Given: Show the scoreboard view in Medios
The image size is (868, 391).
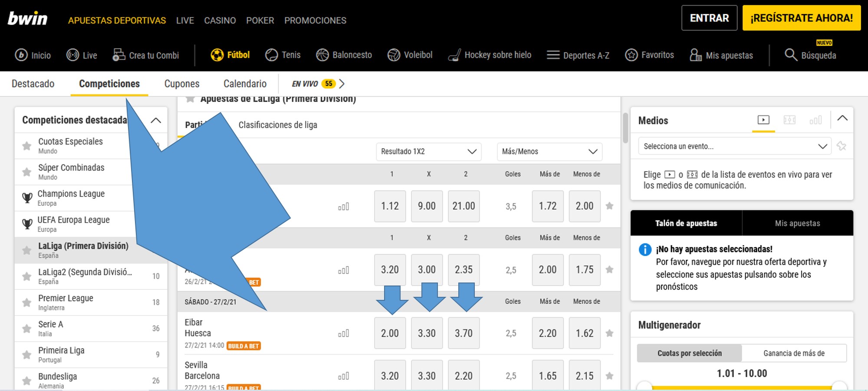Looking at the screenshot, I should pos(789,120).
